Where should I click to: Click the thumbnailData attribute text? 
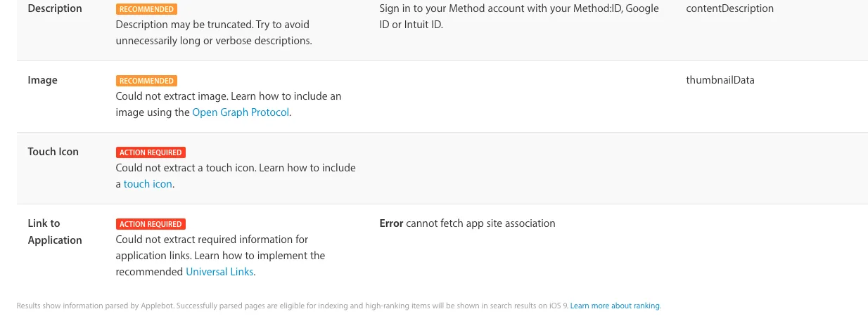(720, 81)
